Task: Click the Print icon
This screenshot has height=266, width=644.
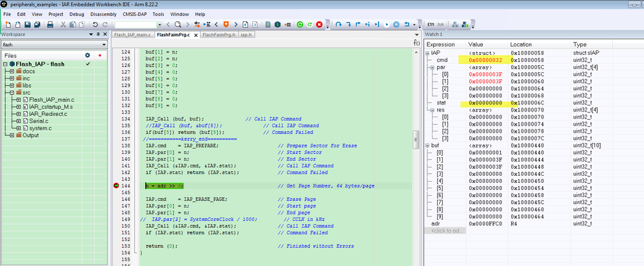Action: click(x=50, y=24)
